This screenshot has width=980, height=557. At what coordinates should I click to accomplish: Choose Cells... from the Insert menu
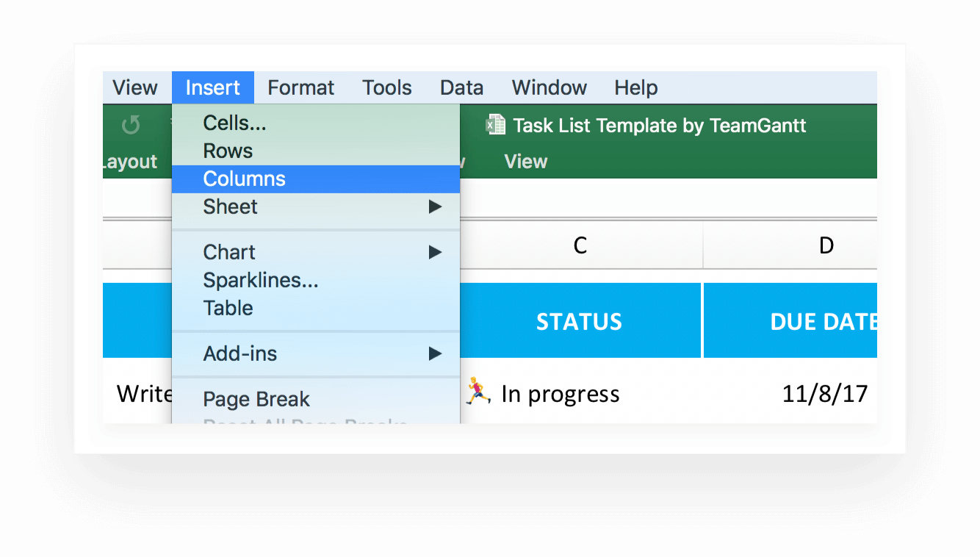coord(234,123)
